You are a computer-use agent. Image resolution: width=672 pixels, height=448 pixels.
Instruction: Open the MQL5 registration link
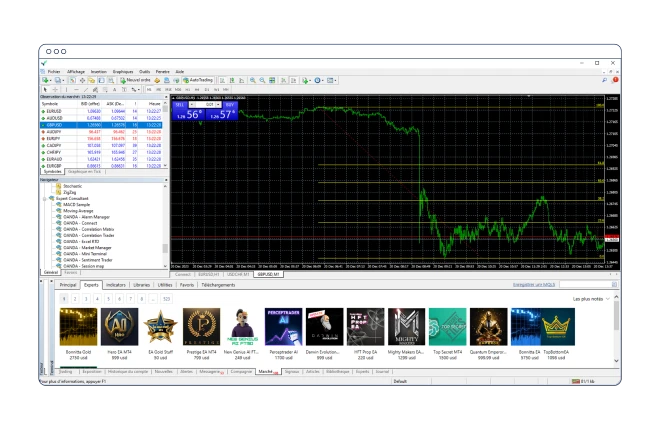coord(534,285)
